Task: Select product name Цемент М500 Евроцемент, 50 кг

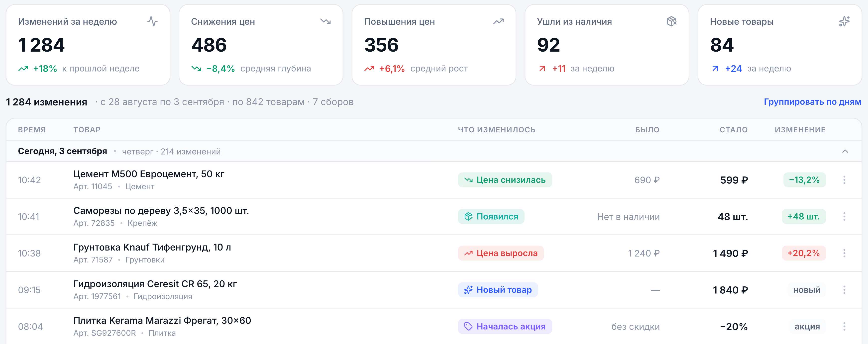Action: pyautogui.click(x=149, y=174)
